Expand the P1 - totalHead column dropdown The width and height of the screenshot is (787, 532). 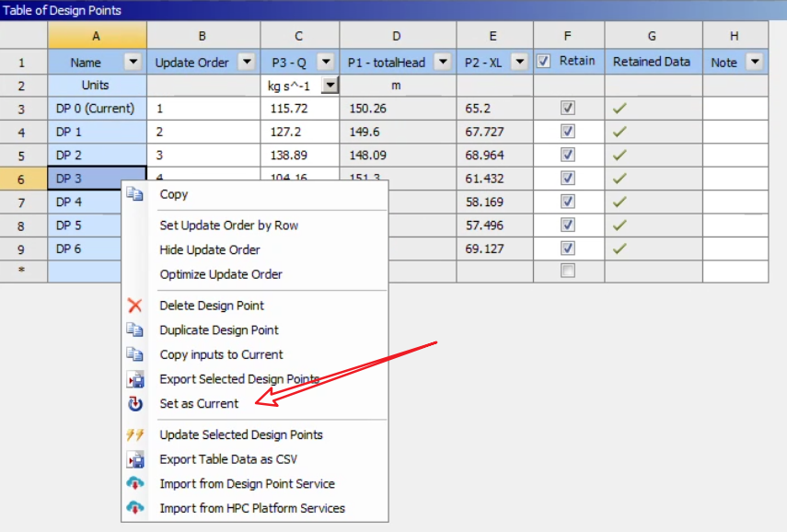click(443, 63)
